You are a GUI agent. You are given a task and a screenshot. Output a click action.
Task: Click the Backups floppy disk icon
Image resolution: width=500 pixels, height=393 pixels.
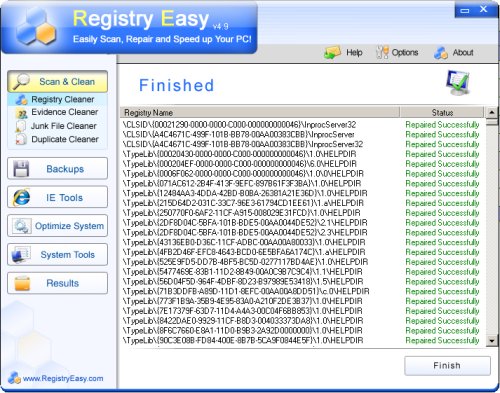pyautogui.click(x=21, y=169)
